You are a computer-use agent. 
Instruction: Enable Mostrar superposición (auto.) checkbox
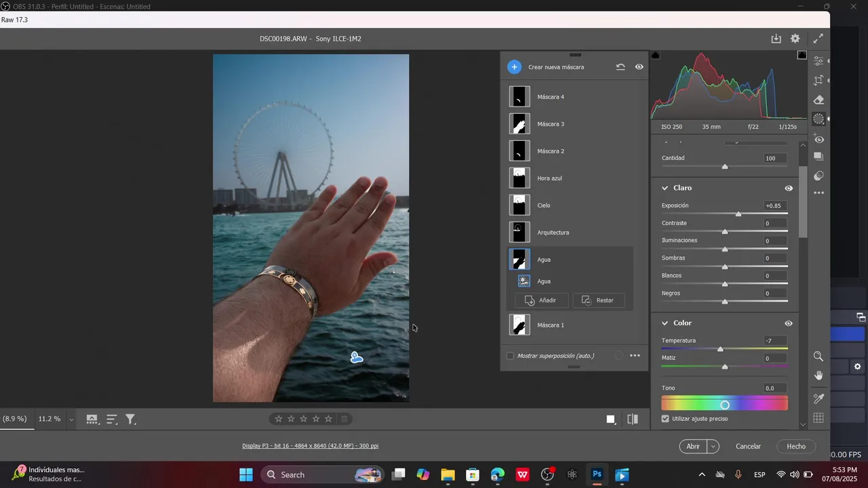pos(510,355)
